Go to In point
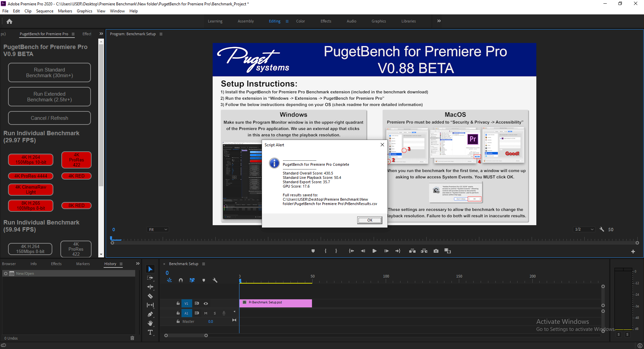 (351, 251)
